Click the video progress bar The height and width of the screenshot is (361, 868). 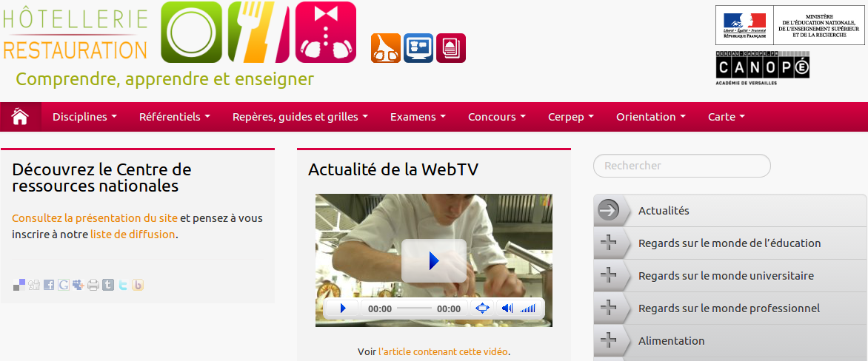click(x=414, y=308)
